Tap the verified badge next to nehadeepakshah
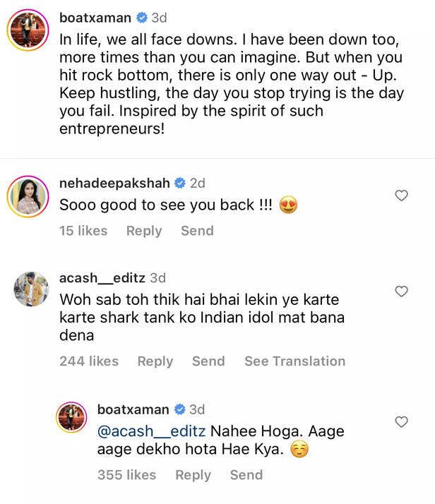 pyautogui.click(x=180, y=184)
